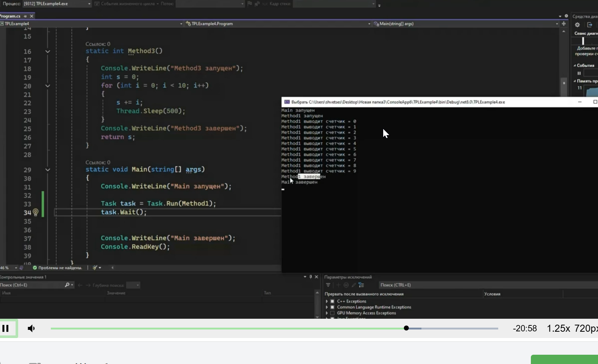Switch to the Program.cs tab
Image resolution: width=598 pixels, height=364 pixels.
10,16
